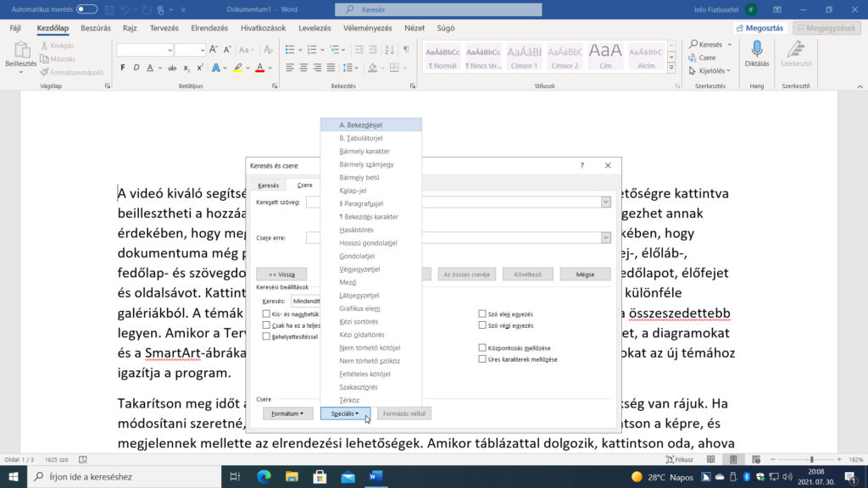Apply underline formatting
The width and height of the screenshot is (868, 488).
[150, 68]
